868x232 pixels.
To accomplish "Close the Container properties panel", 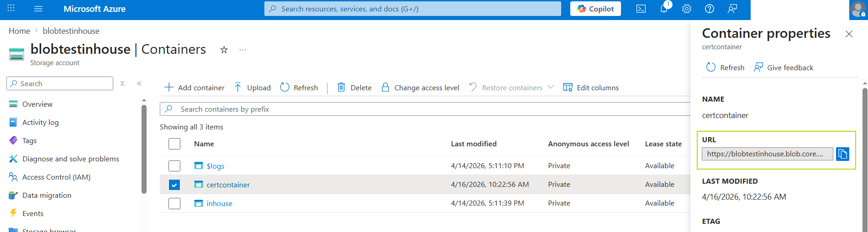I will click(x=849, y=34).
